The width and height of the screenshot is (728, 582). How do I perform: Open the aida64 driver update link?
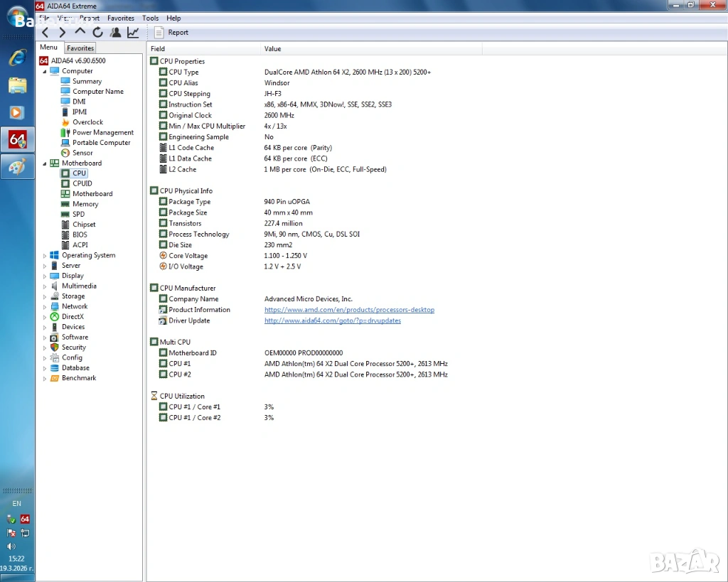pyautogui.click(x=332, y=320)
